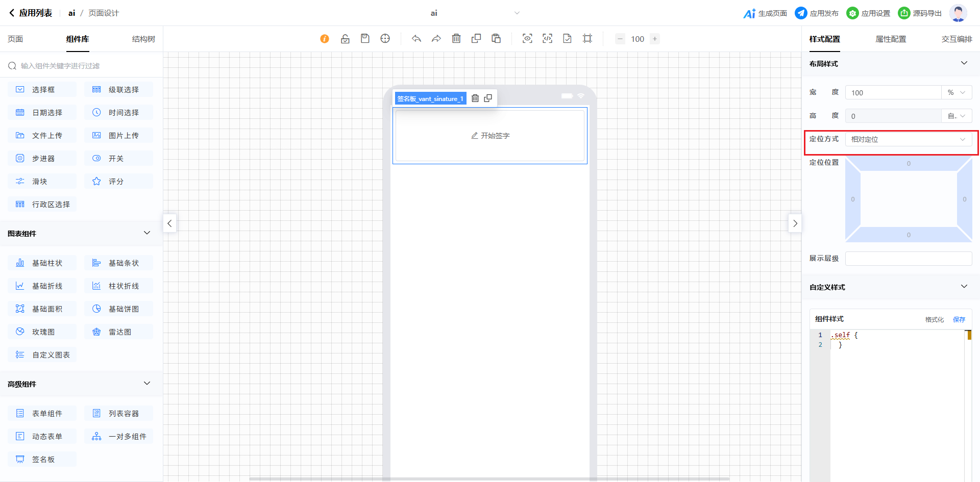Collapse the right configuration panel
This screenshot has height=482, width=980.
795,223
